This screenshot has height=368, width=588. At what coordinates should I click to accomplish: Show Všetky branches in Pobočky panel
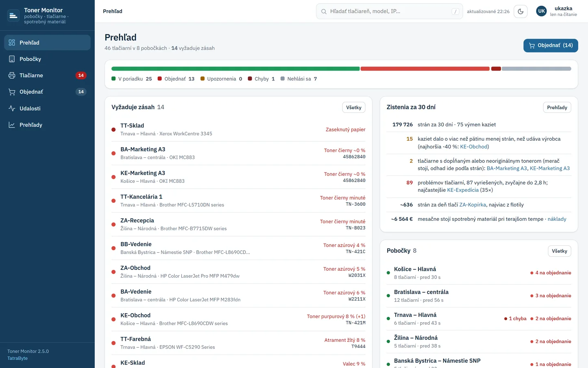click(559, 251)
